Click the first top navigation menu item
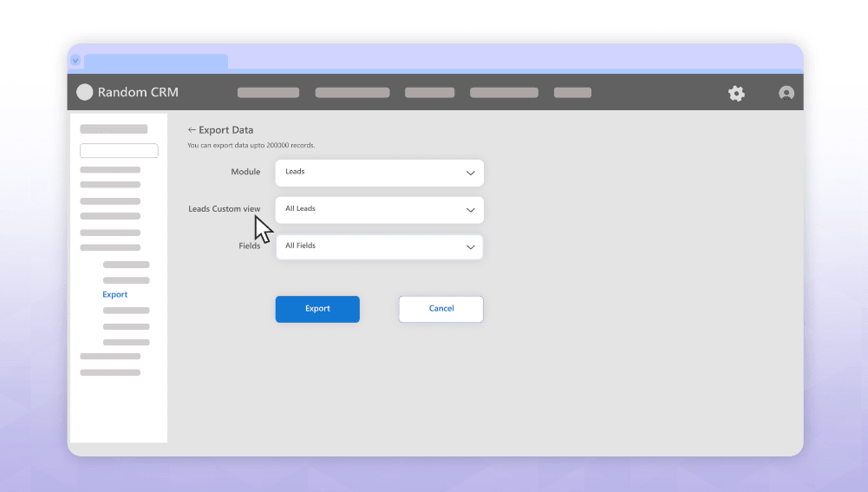868x492 pixels. (x=268, y=93)
